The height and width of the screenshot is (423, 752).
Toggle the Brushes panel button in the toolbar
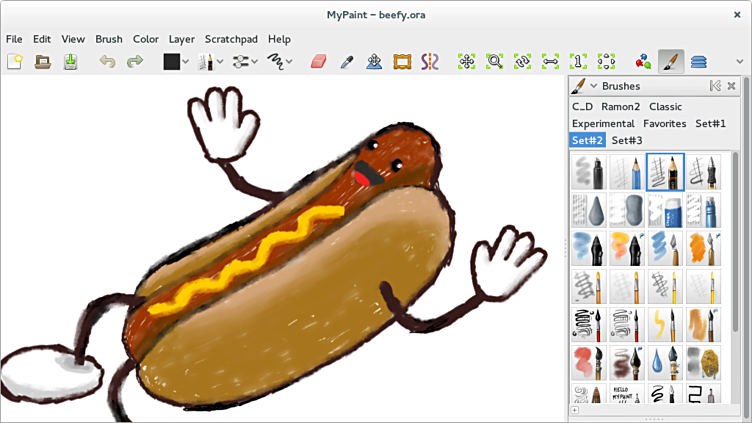[x=671, y=62]
